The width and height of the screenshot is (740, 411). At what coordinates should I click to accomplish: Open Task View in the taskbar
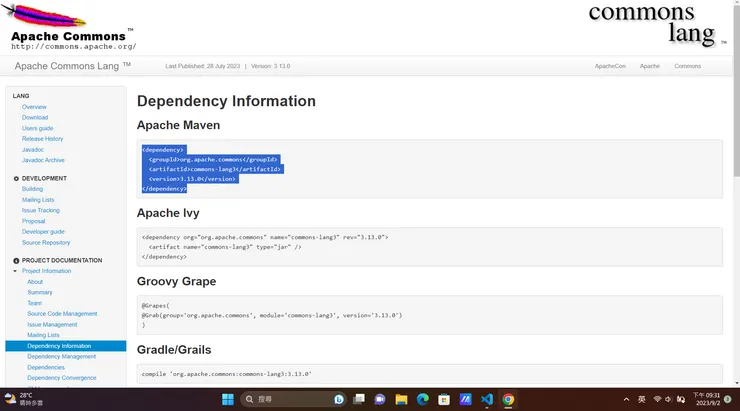(x=359, y=400)
